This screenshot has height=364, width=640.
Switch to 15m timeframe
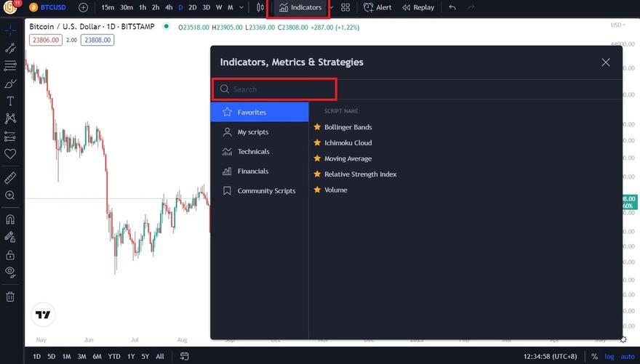click(108, 7)
